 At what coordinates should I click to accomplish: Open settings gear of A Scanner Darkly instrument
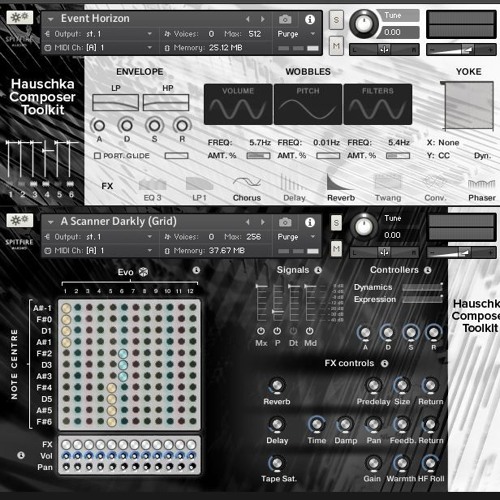click(20, 220)
